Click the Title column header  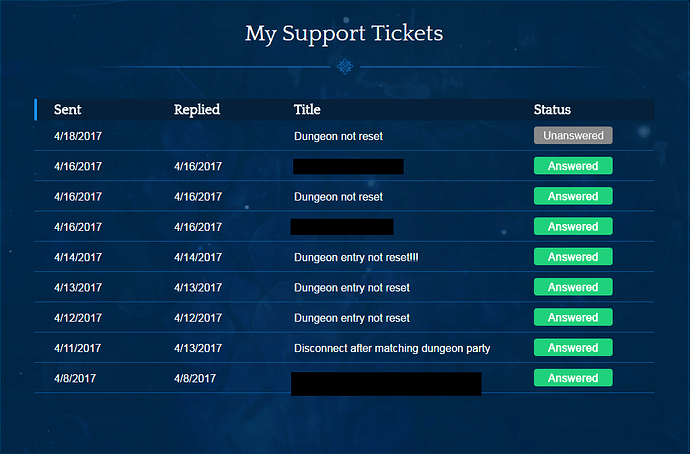click(x=307, y=110)
